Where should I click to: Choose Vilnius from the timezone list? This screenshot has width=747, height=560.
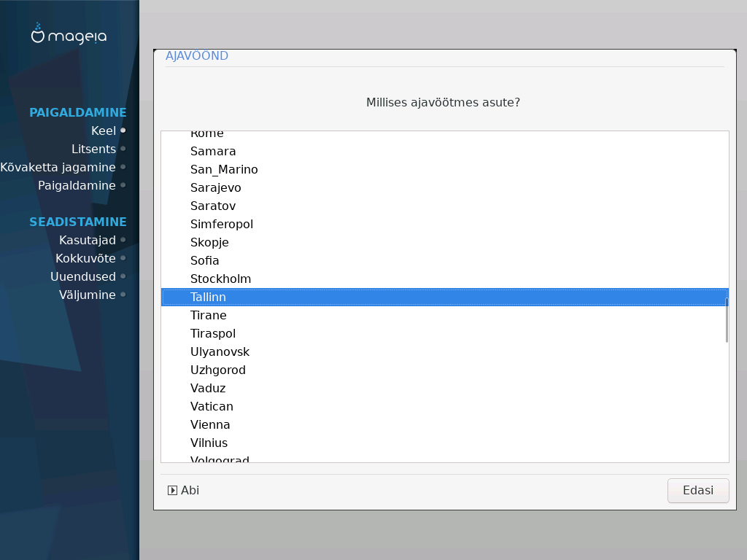[x=209, y=443]
